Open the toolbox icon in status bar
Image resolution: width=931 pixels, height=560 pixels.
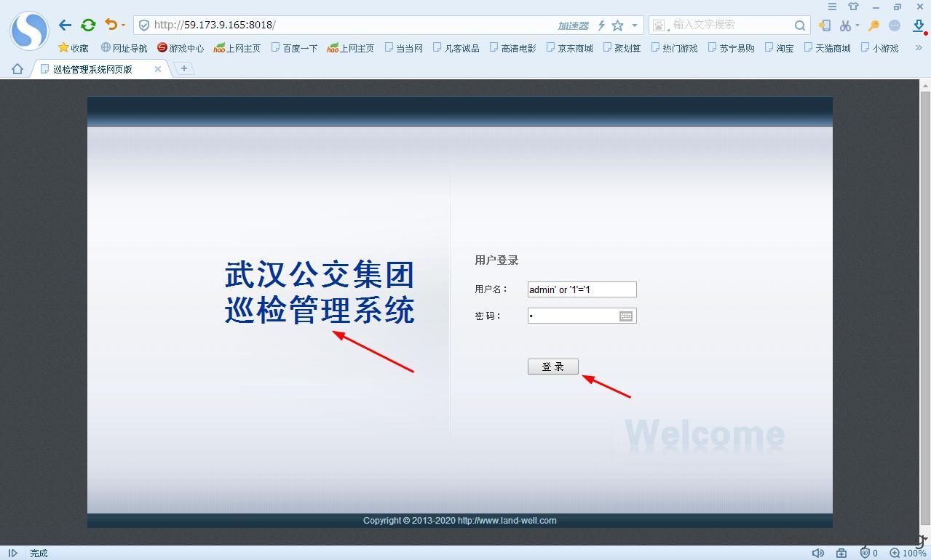[841, 553]
